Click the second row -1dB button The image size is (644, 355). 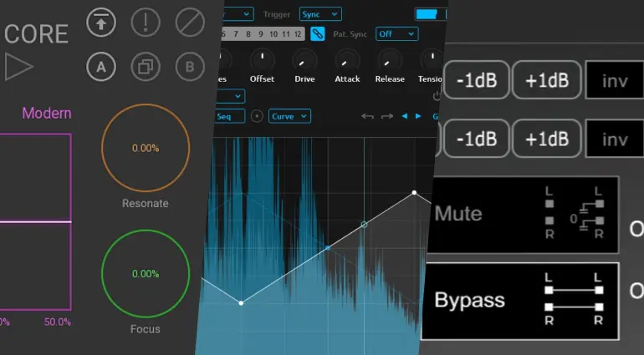point(476,138)
